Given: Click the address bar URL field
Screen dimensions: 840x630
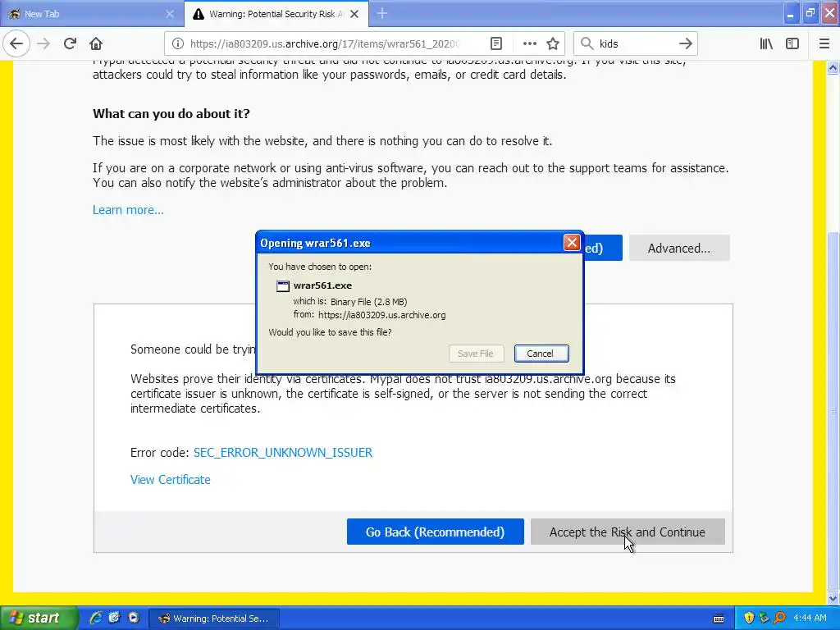Looking at the screenshot, I should tap(325, 43).
